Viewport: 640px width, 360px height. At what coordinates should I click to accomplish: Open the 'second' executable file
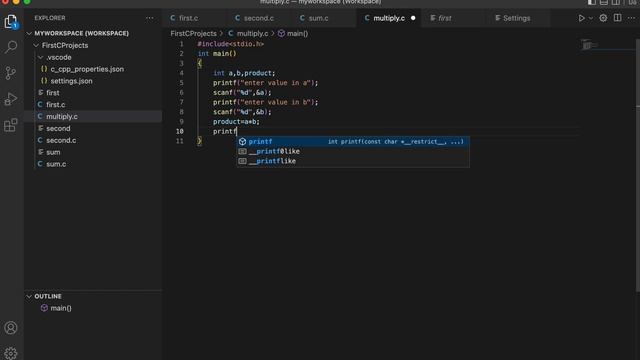pos(58,128)
